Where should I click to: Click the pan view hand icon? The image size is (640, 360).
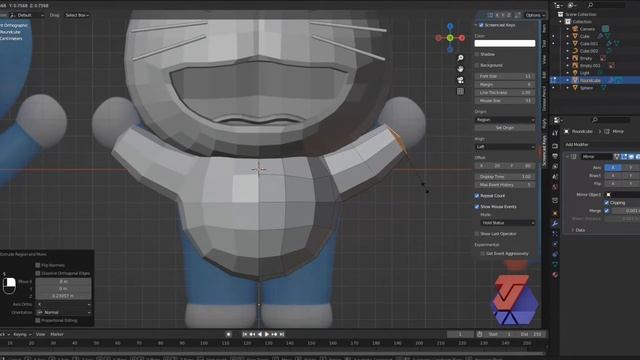pos(460,69)
